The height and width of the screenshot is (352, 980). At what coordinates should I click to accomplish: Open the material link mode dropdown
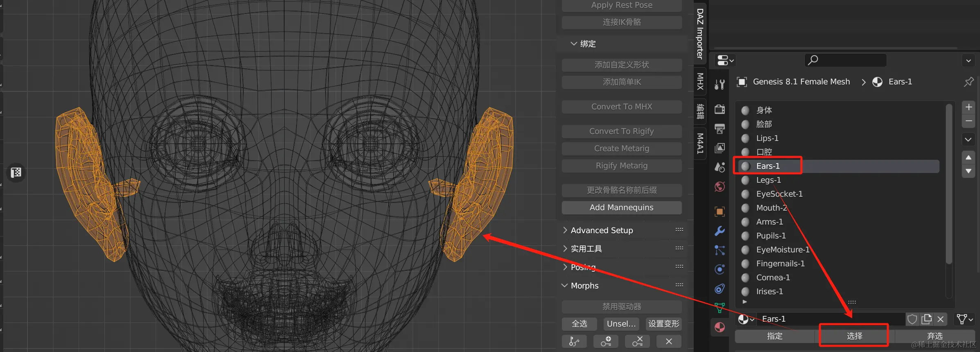(x=964, y=319)
